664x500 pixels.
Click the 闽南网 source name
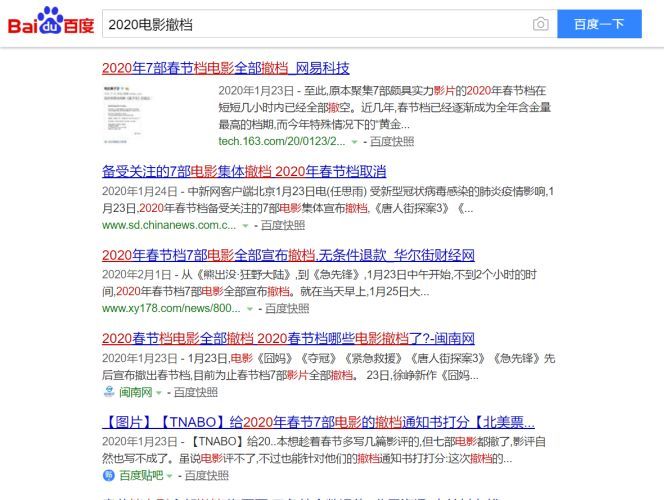[x=136, y=392]
